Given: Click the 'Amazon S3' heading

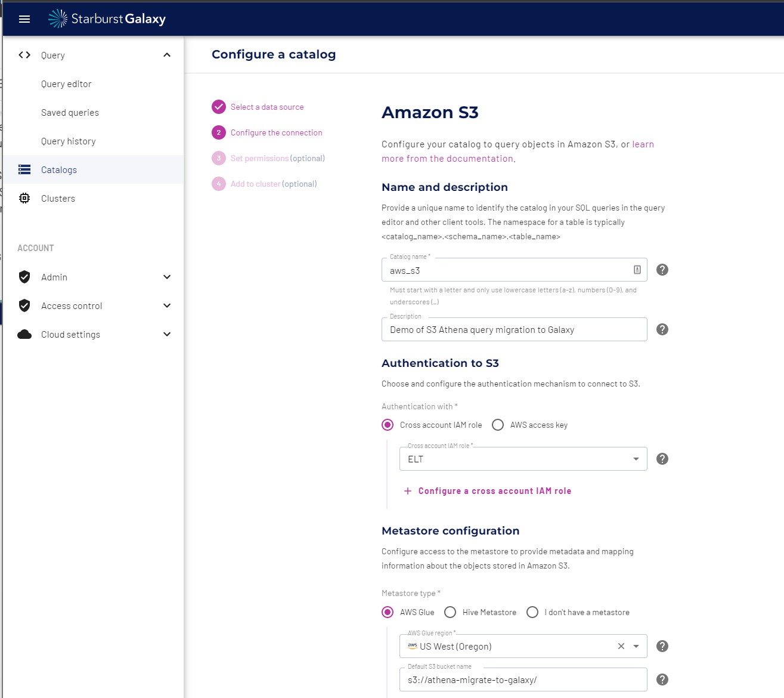Looking at the screenshot, I should tap(430, 112).
